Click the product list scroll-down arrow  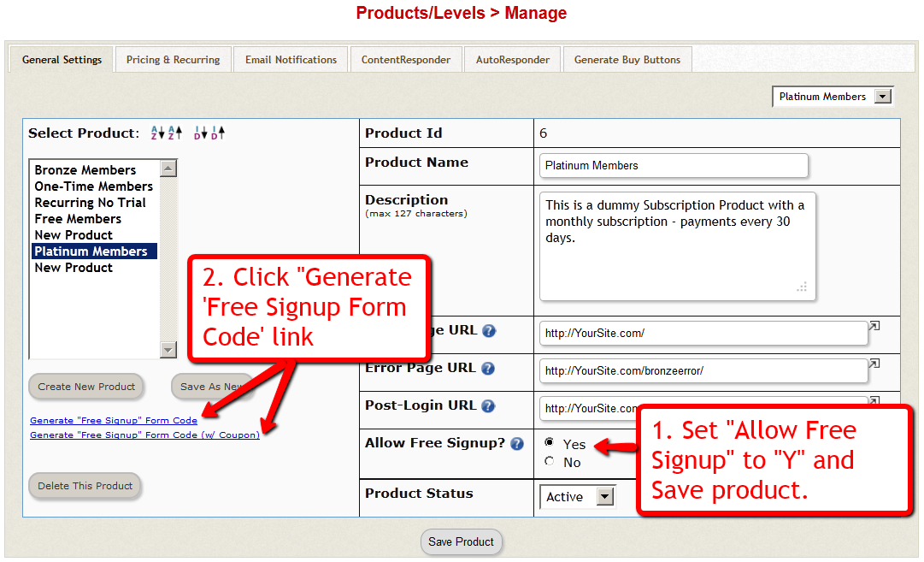pos(168,350)
